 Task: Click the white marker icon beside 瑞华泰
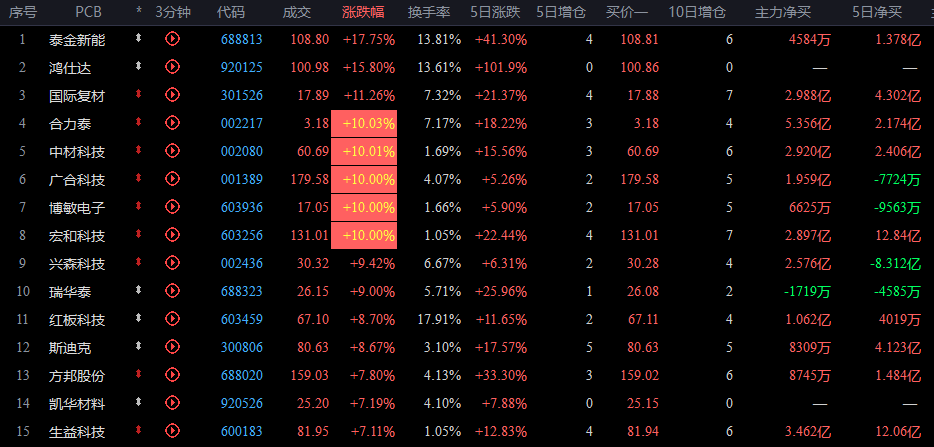(x=139, y=290)
